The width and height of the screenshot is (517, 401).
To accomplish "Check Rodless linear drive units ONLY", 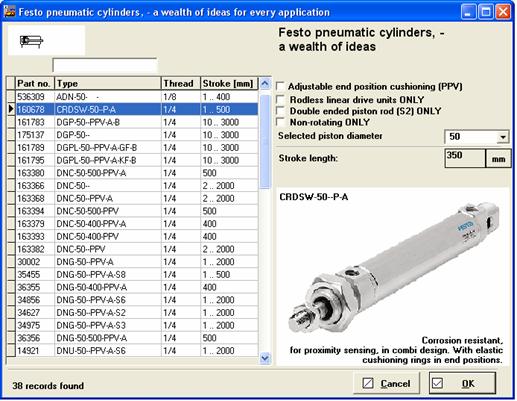I will coord(281,99).
